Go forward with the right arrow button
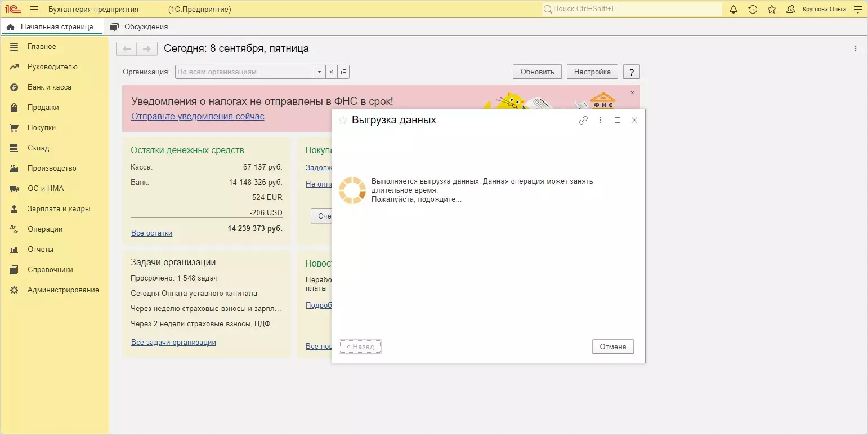This screenshot has width=868, height=435. click(147, 49)
